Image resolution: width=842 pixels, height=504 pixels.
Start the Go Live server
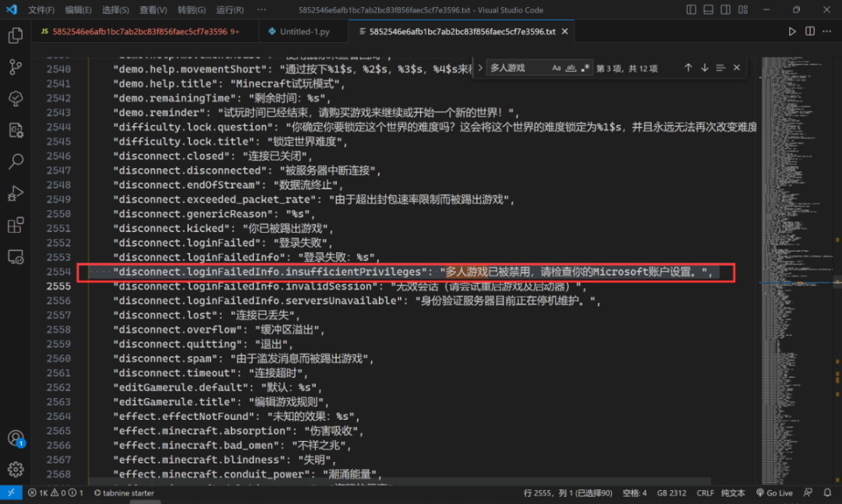774,493
